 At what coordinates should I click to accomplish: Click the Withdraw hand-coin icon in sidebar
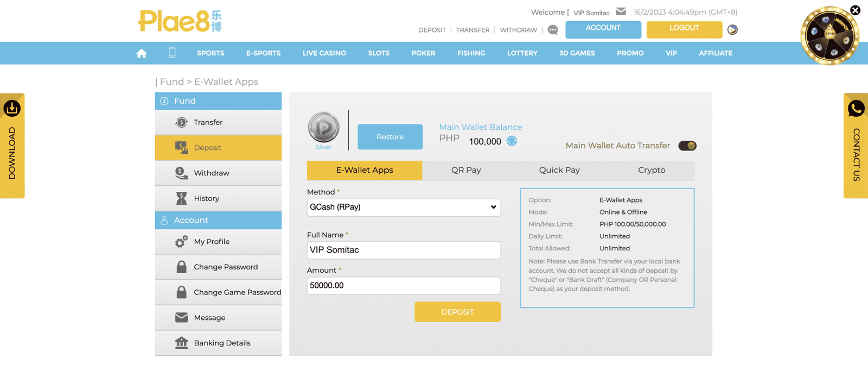pos(181,173)
